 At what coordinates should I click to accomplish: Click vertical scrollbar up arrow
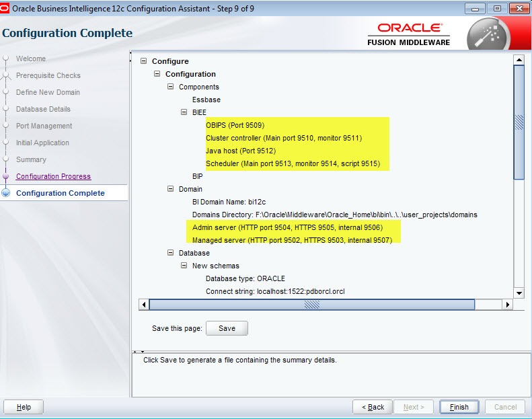pos(519,60)
